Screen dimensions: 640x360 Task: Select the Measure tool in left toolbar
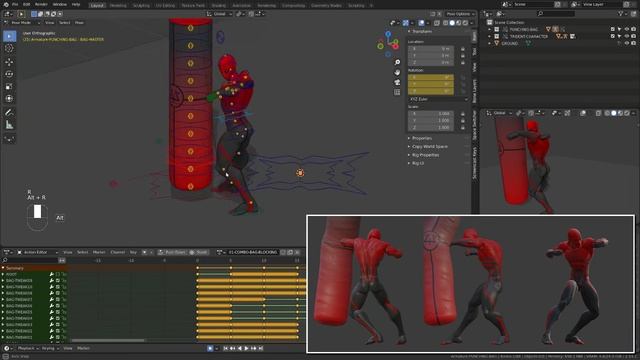pos(9,125)
